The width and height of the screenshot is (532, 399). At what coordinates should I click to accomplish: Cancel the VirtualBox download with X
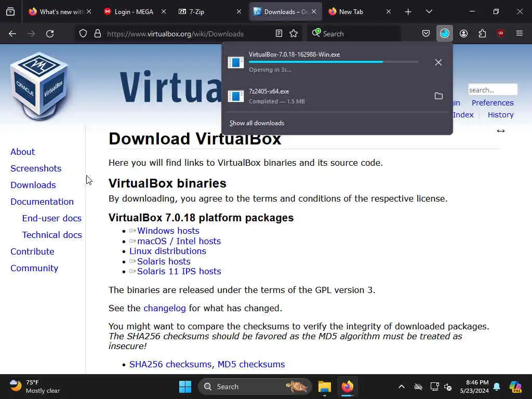[438, 62]
